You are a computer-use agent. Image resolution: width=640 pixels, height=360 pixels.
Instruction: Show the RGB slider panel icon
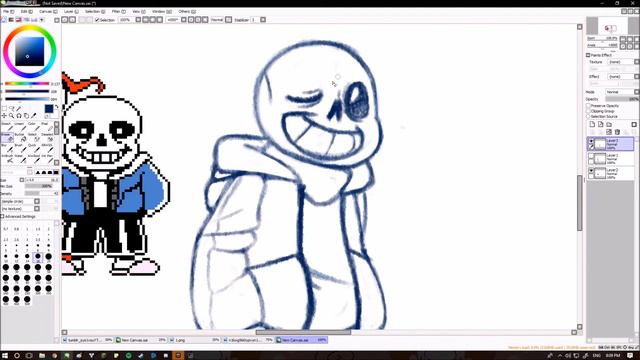[11, 20]
